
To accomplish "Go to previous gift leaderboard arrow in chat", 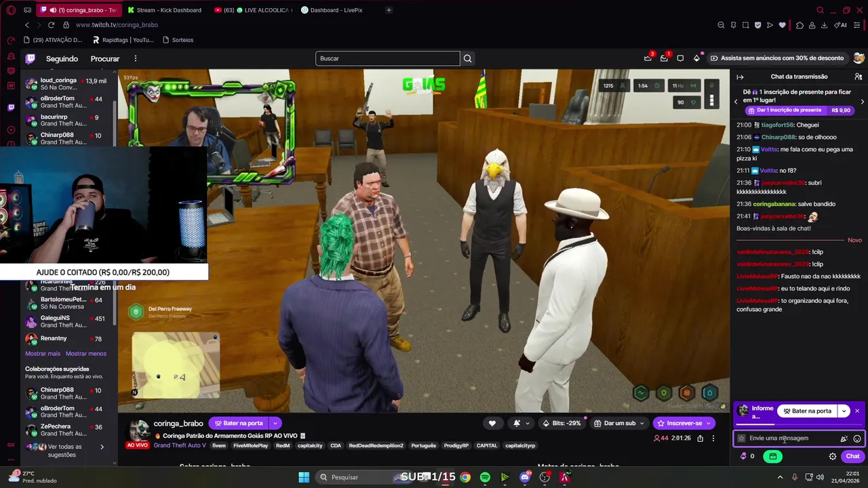I will click(x=736, y=102).
